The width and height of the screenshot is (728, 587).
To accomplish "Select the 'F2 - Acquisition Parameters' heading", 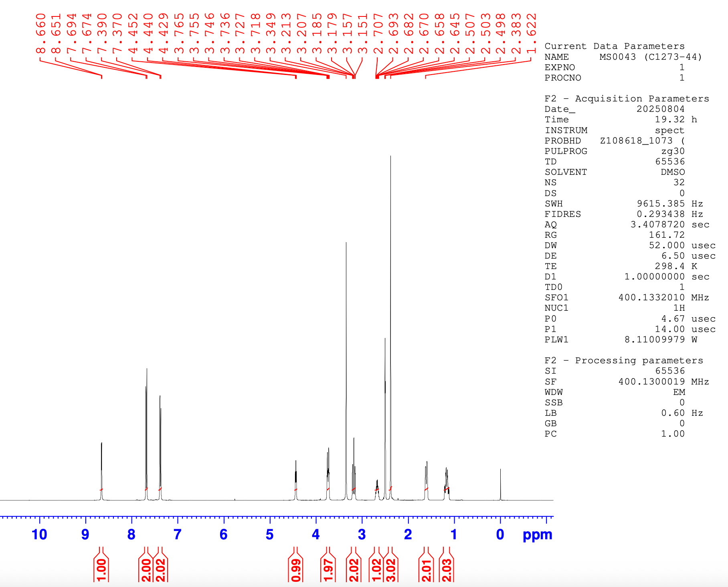I will (627, 99).
